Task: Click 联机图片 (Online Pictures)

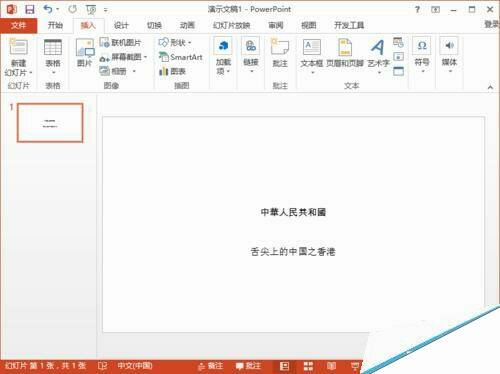Action: pos(121,43)
